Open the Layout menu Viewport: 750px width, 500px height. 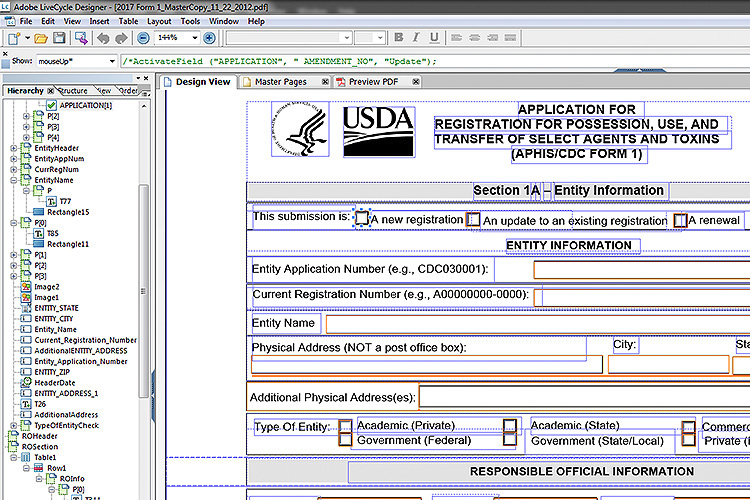coord(159,21)
